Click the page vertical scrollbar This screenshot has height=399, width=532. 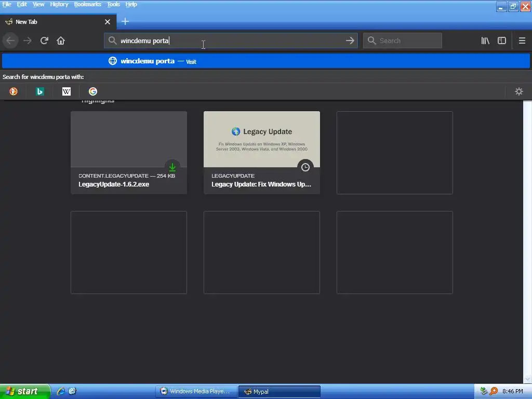pos(527,242)
